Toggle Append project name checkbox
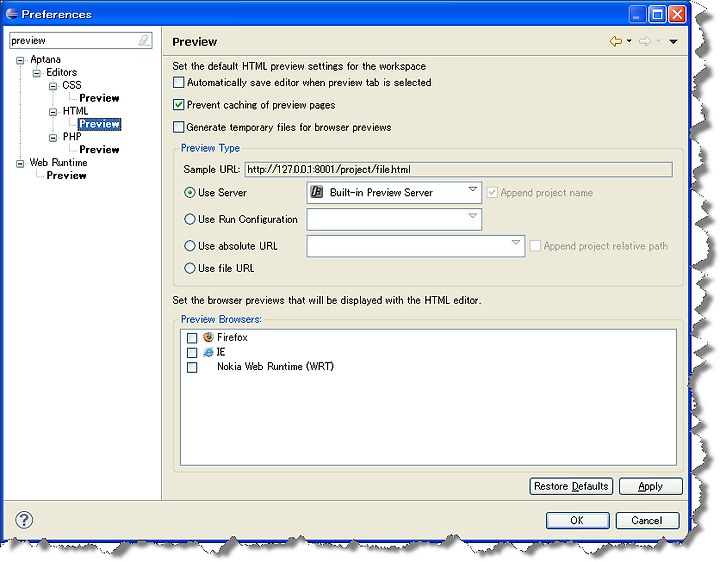720x562 pixels. tap(492, 193)
